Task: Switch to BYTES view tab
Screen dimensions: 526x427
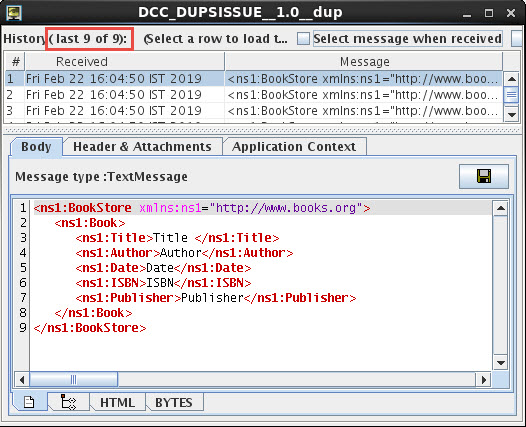Action: [x=174, y=402]
